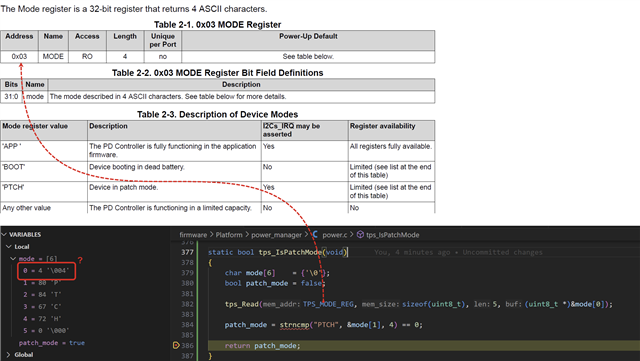
Task: Collapse the mode array variable
Action: click(x=13, y=258)
